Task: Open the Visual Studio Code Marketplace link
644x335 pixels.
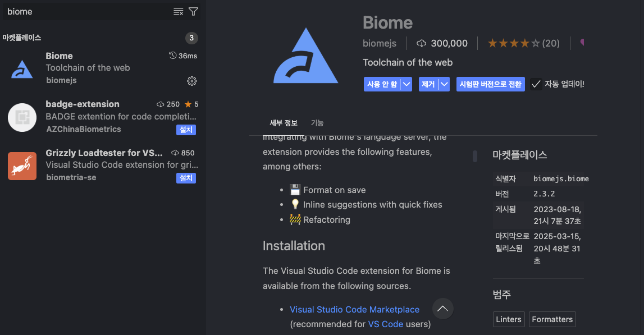Action: [x=354, y=309]
